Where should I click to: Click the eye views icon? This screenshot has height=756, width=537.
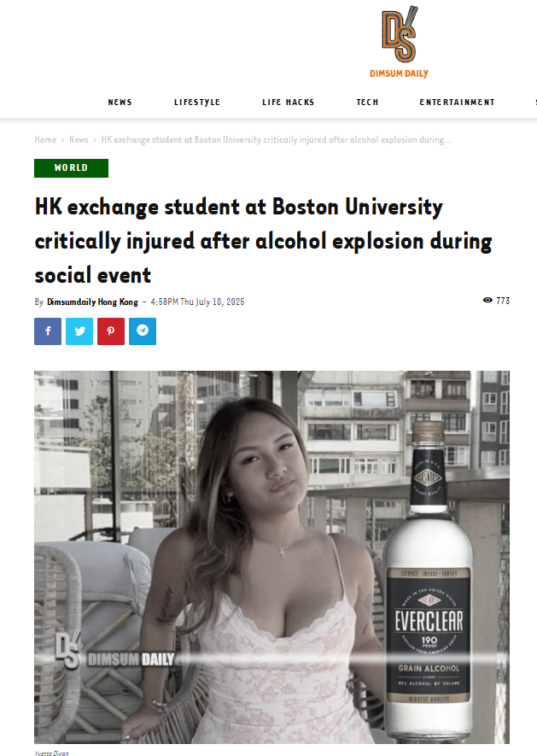coord(487,301)
